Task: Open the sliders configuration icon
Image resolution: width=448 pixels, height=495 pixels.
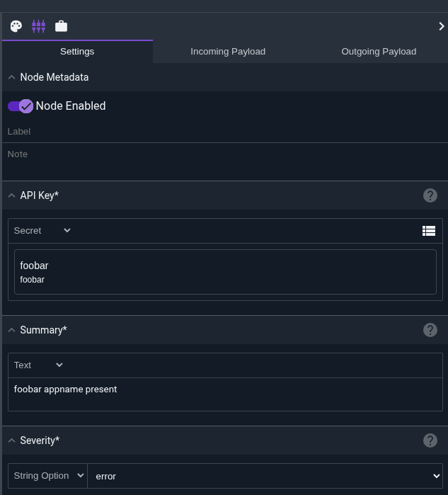Action: pos(38,26)
